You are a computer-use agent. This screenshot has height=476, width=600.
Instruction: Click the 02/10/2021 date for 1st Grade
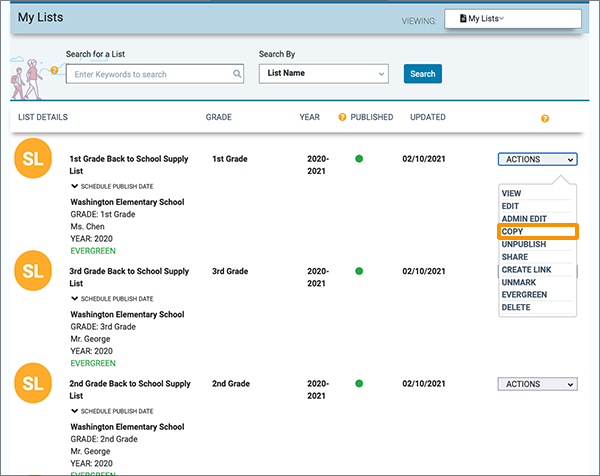coord(424,159)
